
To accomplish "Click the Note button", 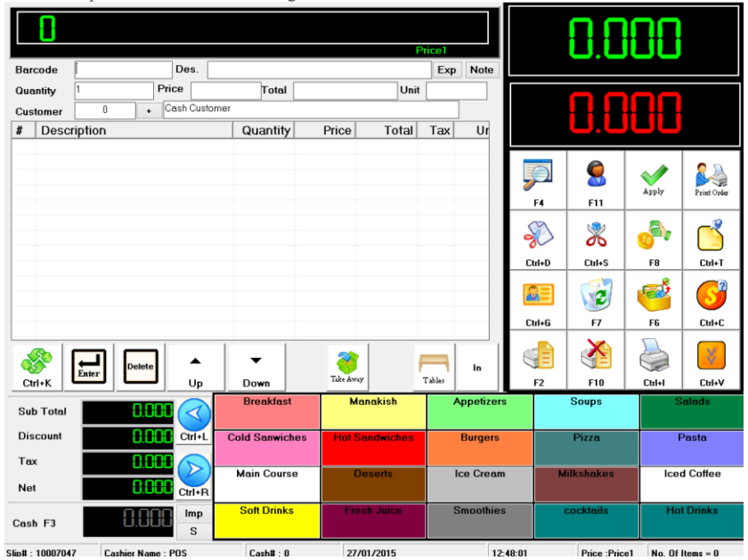I will coord(482,70).
